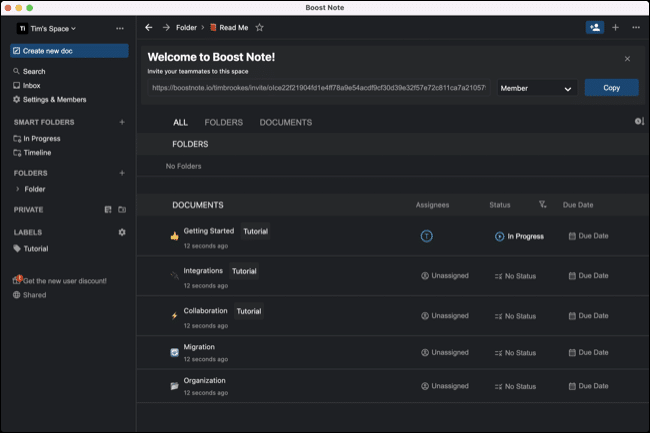Click the Getting Started assignee avatar
This screenshot has width=650, height=433.
pyautogui.click(x=427, y=236)
